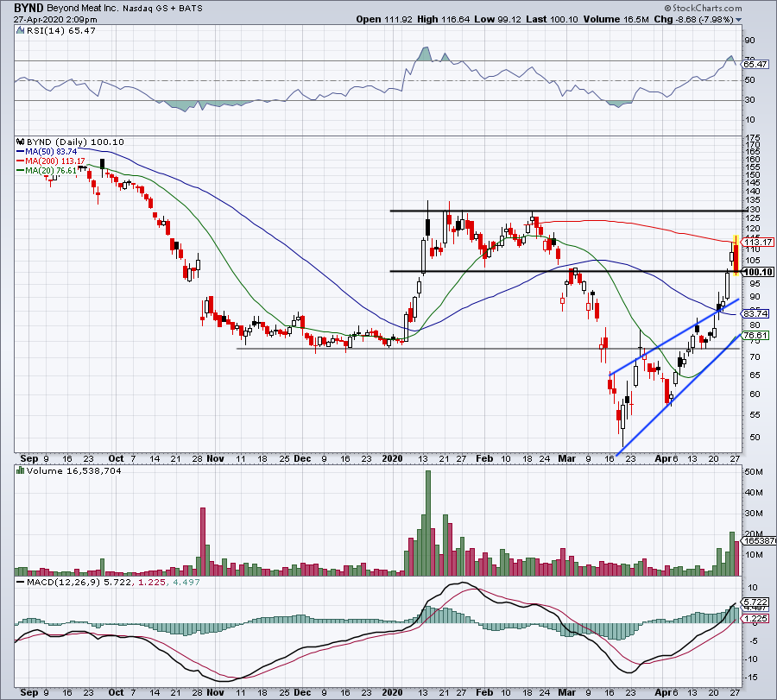Select the MA(200) 113.17 legend entry
This screenshot has height=700, width=777.
[51, 161]
